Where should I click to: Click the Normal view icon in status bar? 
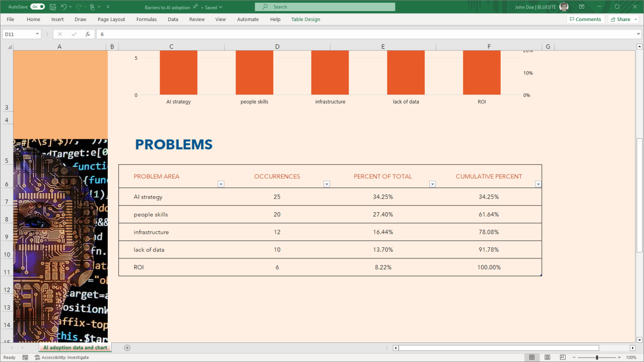click(532, 357)
